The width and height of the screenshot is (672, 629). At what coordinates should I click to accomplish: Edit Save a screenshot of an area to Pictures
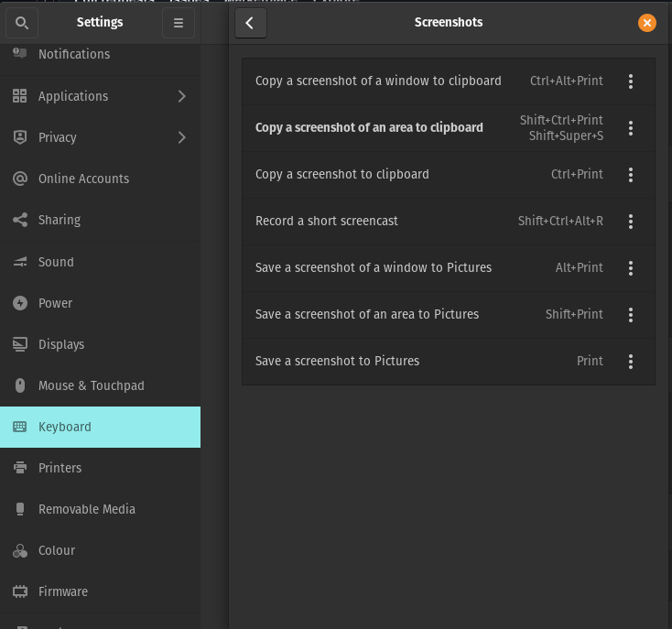449,315
